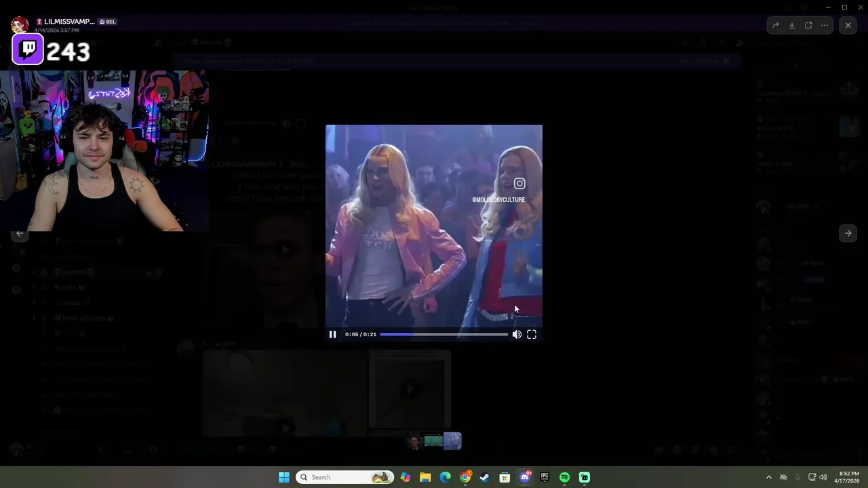Image resolution: width=868 pixels, height=488 pixels.
Task: Download the media with the download icon
Action: pos(792,25)
